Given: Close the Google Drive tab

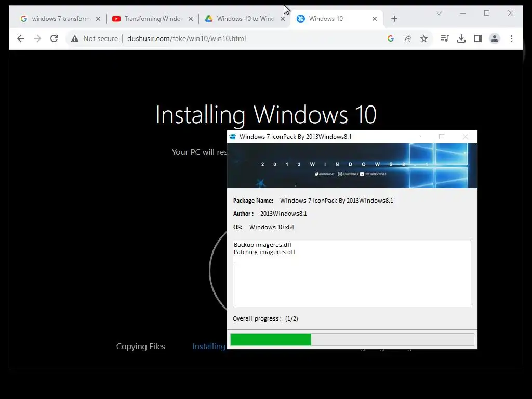Looking at the screenshot, I should (283, 19).
